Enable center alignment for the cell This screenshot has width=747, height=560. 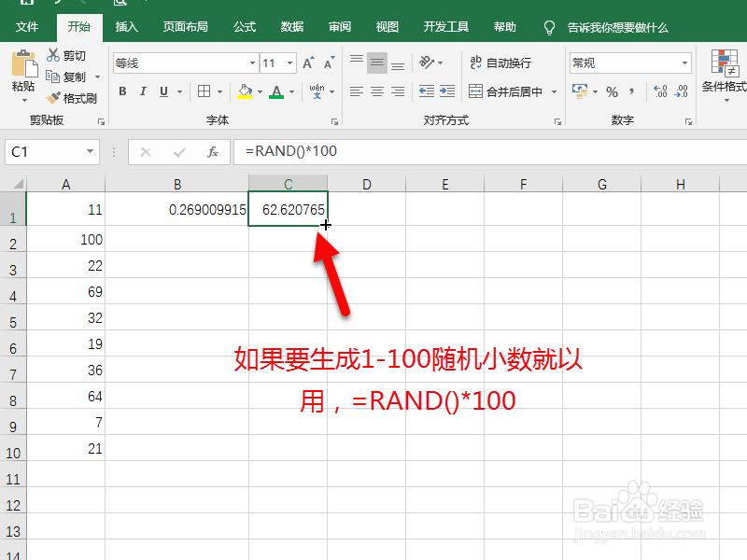click(376, 91)
